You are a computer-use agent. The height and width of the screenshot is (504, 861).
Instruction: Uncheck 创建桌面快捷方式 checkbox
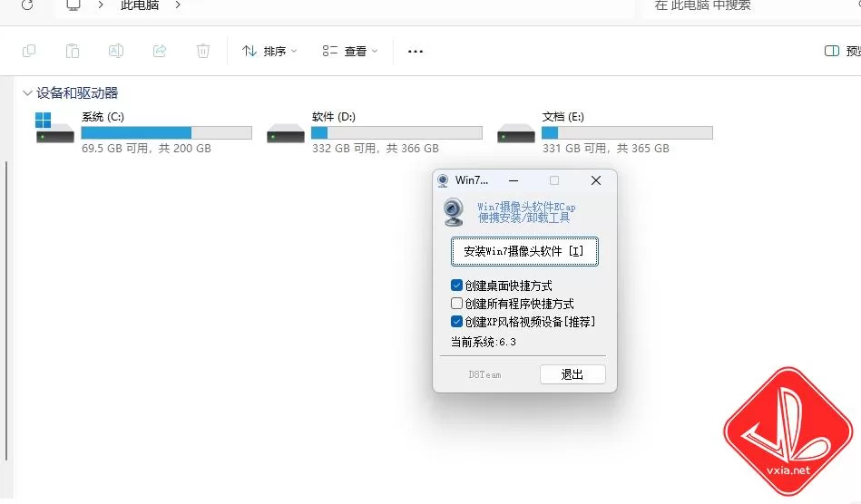tap(457, 286)
